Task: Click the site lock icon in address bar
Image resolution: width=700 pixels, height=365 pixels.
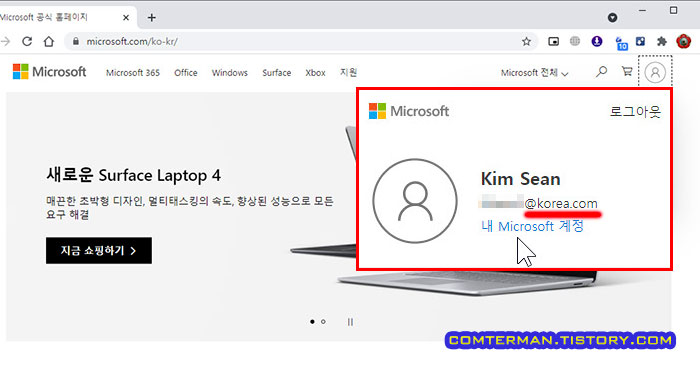Action: point(76,41)
